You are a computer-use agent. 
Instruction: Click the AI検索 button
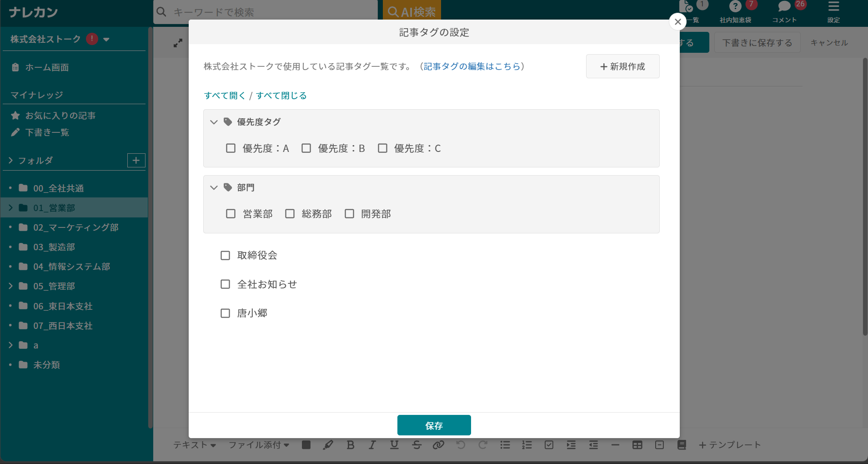click(412, 11)
